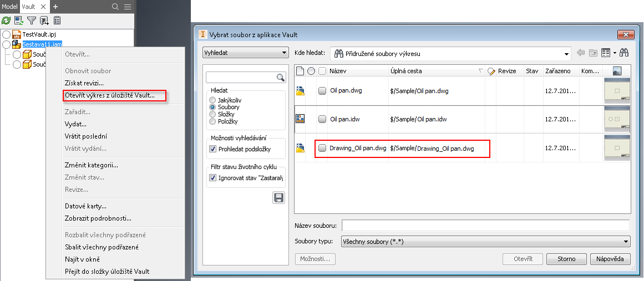Click the file-type column header icon
The width and height of the screenshot is (644, 281).
pyautogui.click(x=300, y=71)
